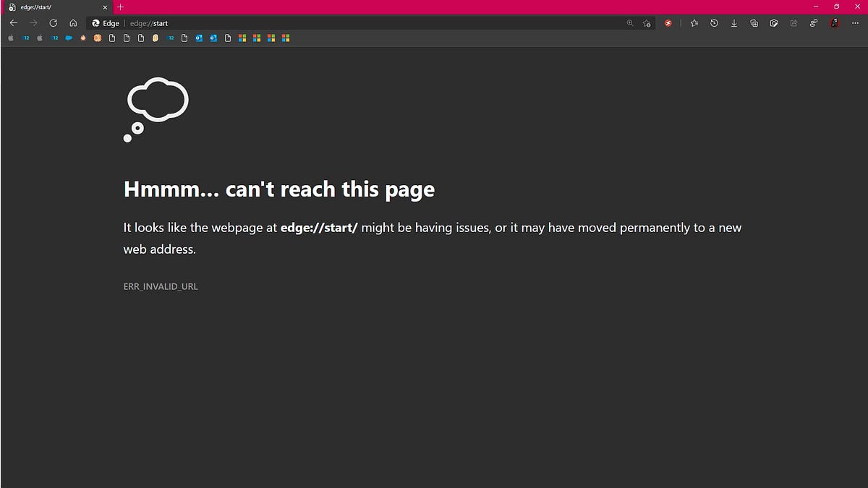Open a new tab with plus button
The height and width of the screenshot is (488, 868).
pyautogui.click(x=121, y=7)
